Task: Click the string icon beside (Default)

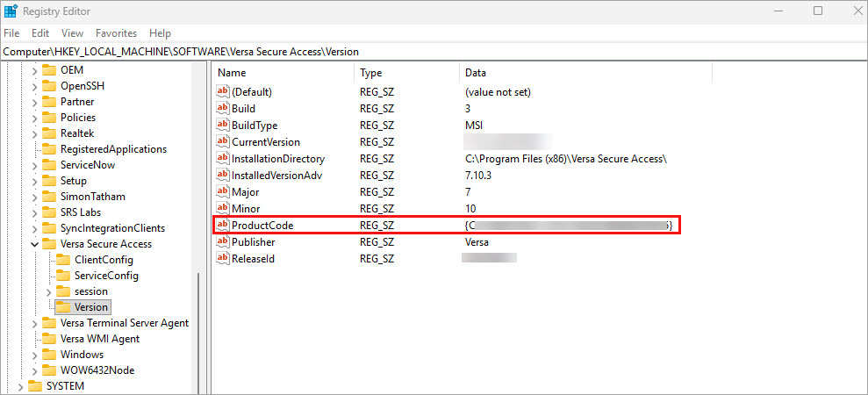Action: point(223,92)
